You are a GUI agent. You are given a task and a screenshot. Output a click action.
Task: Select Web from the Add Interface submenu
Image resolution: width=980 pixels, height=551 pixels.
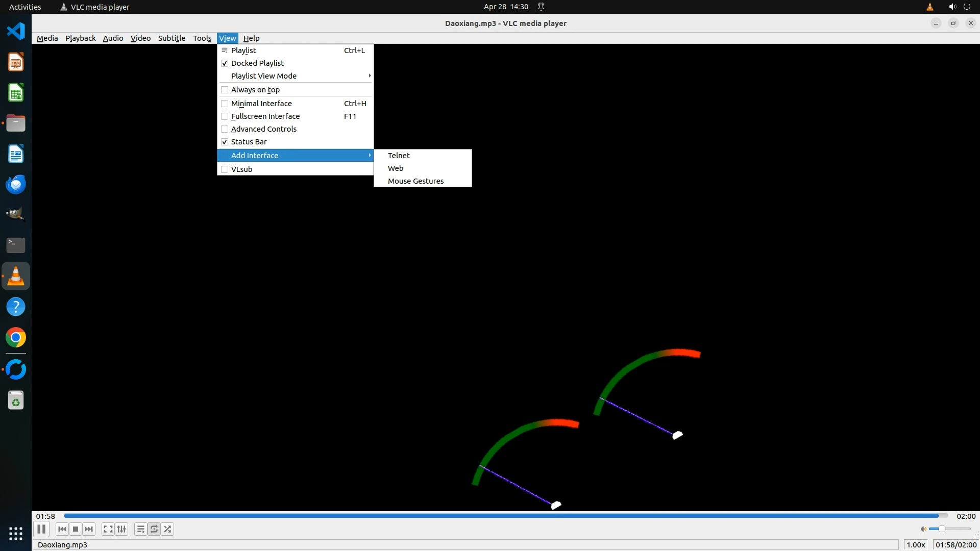coord(396,168)
